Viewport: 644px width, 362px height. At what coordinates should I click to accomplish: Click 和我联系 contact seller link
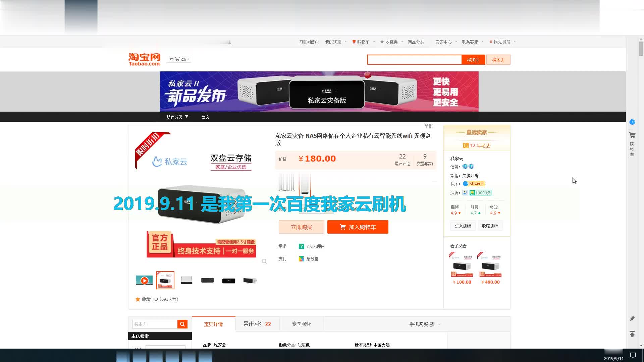click(x=474, y=184)
